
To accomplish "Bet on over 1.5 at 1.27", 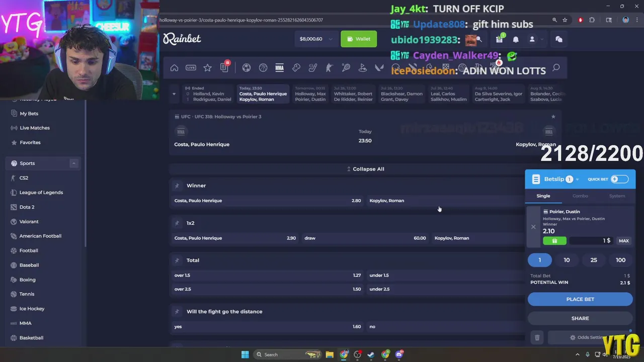I will pyautogui.click(x=267, y=275).
